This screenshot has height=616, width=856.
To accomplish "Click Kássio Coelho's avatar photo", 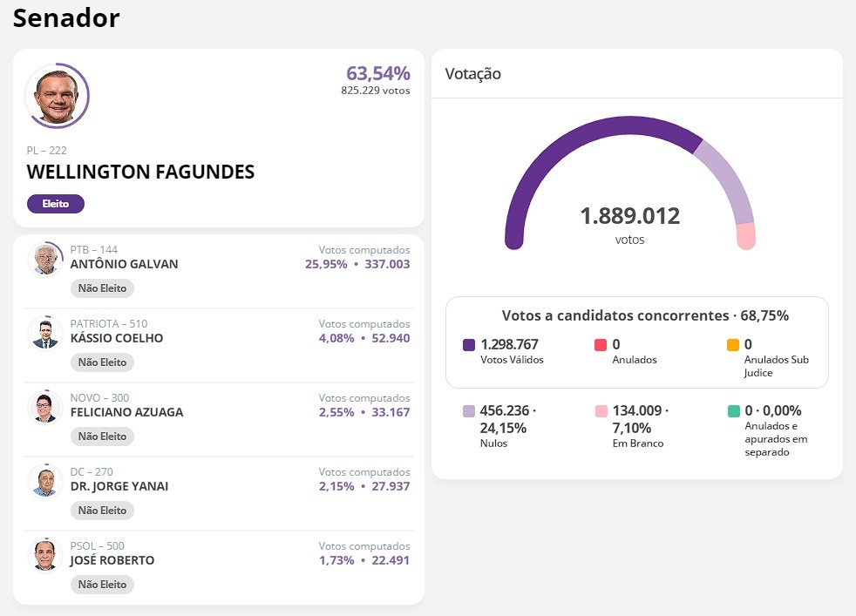I will 44,333.
